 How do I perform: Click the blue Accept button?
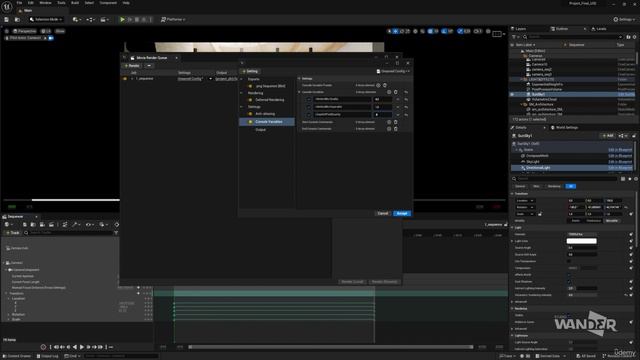coord(402,213)
